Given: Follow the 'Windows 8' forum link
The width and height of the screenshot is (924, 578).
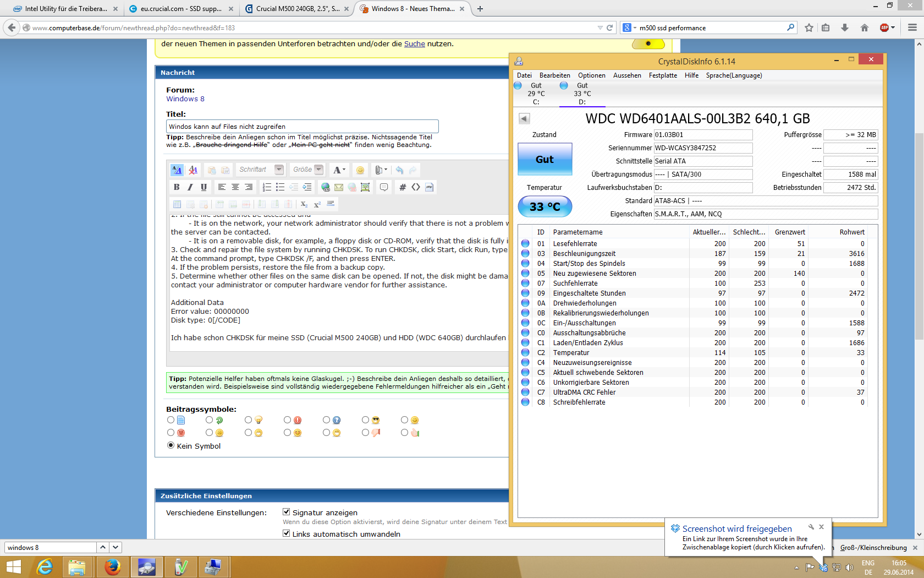Looking at the screenshot, I should (x=185, y=99).
